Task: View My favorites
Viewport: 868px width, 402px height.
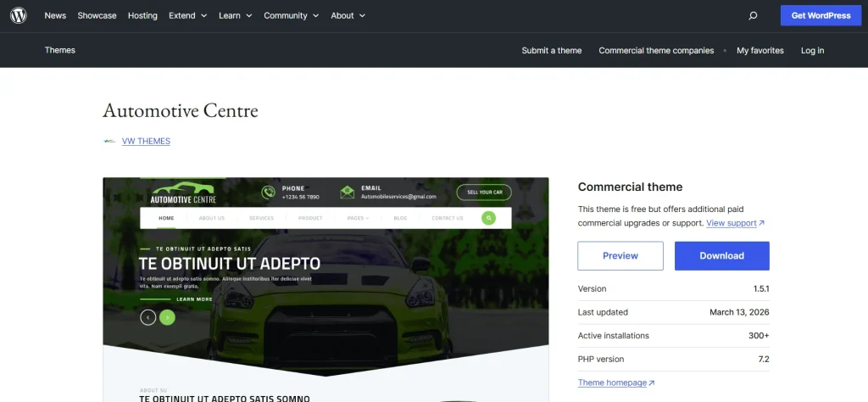Action: (760, 50)
